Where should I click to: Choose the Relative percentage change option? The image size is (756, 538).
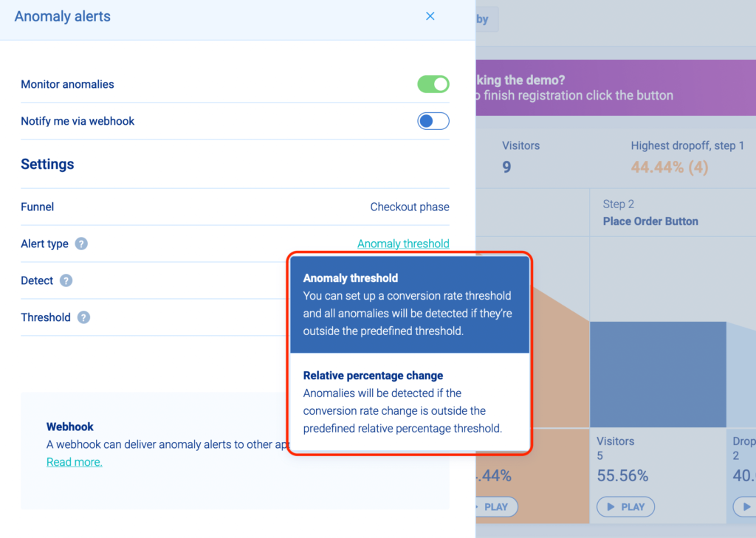pos(409,401)
